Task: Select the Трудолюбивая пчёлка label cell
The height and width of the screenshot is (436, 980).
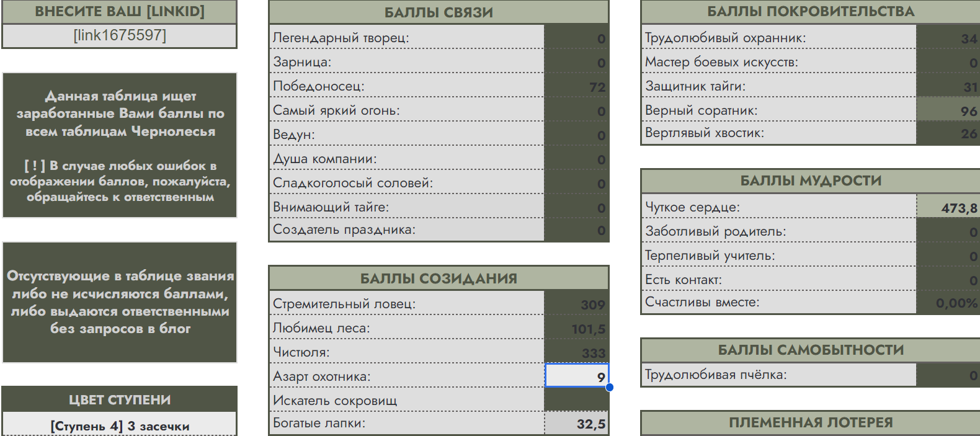Action: pyautogui.click(x=778, y=375)
